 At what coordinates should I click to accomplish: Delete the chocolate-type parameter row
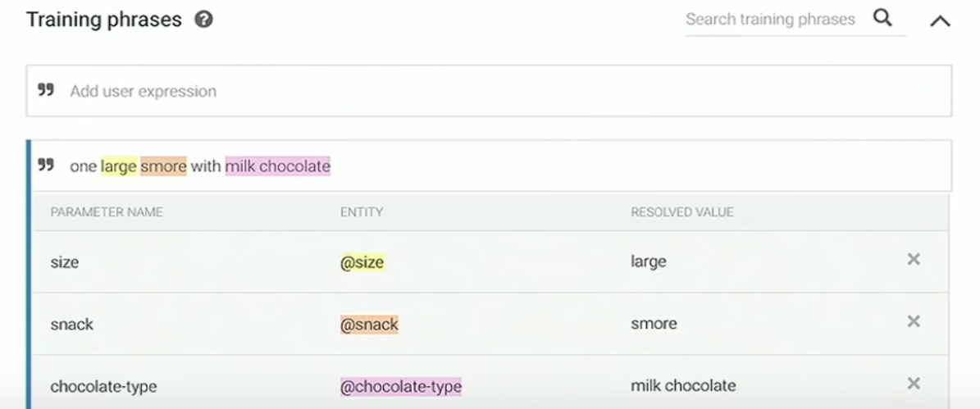tap(913, 384)
